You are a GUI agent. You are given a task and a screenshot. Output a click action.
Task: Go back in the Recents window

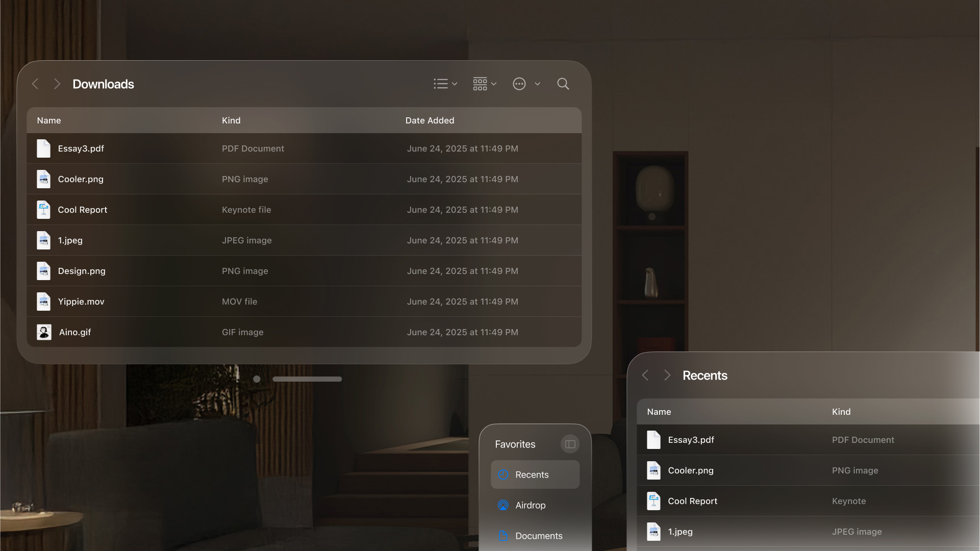[x=645, y=375]
